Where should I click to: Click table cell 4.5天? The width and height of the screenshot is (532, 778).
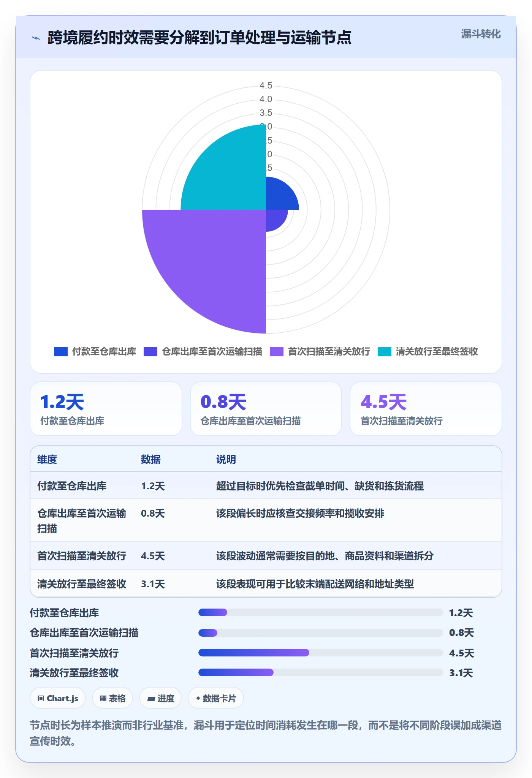point(153,556)
